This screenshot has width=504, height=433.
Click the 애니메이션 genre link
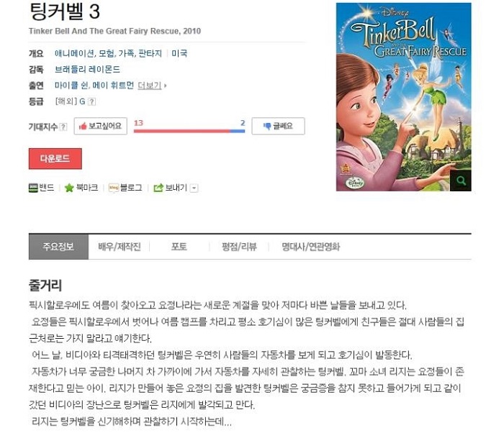pos(75,53)
